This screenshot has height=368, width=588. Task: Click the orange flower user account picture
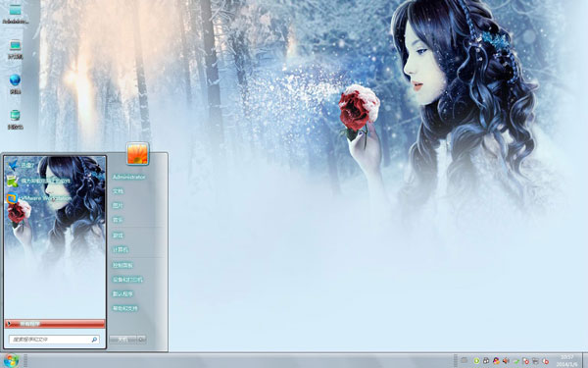pyautogui.click(x=137, y=154)
